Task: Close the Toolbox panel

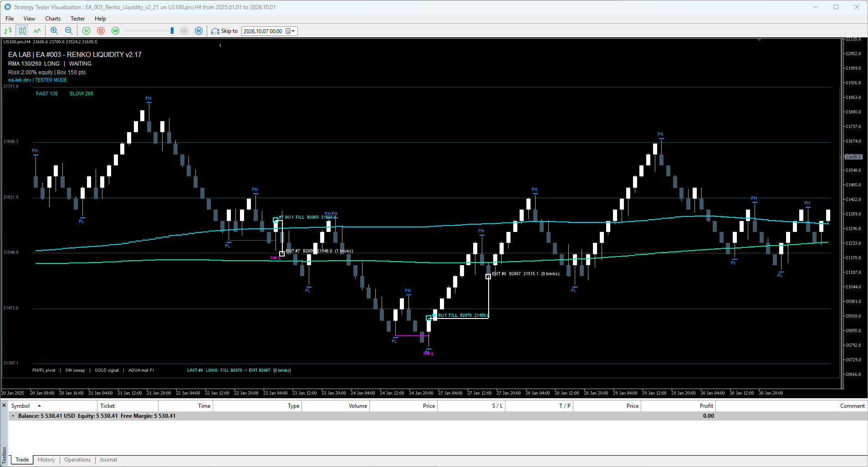Action: pyautogui.click(x=4, y=405)
